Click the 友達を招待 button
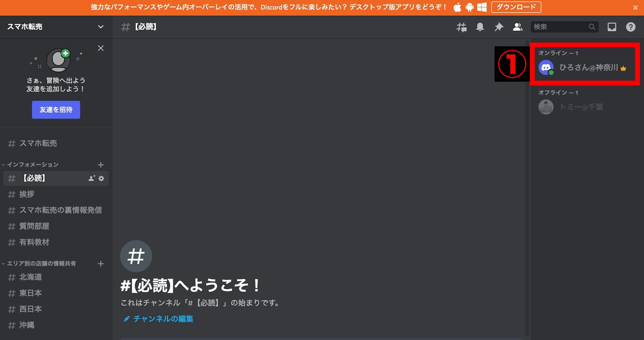Screen dimensions: 644x340 click(56, 110)
